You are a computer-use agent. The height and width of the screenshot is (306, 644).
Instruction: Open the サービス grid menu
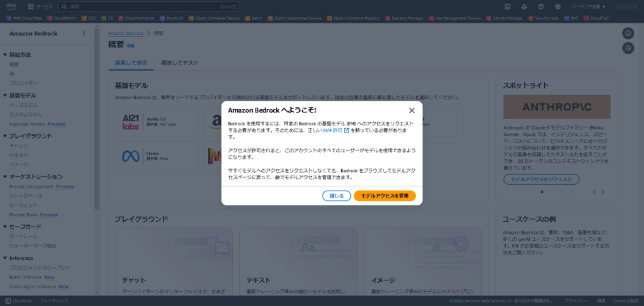click(x=40, y=7)
